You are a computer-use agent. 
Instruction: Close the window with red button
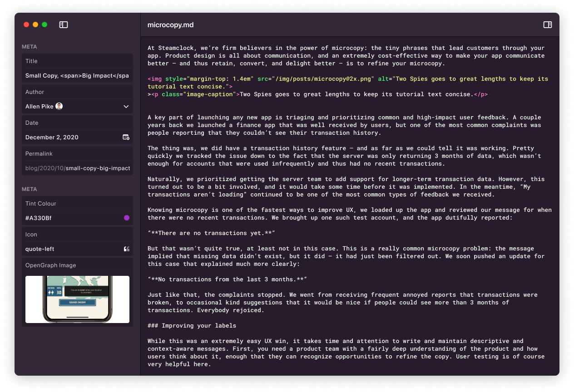pyautogui.click(x=26, y=24)
